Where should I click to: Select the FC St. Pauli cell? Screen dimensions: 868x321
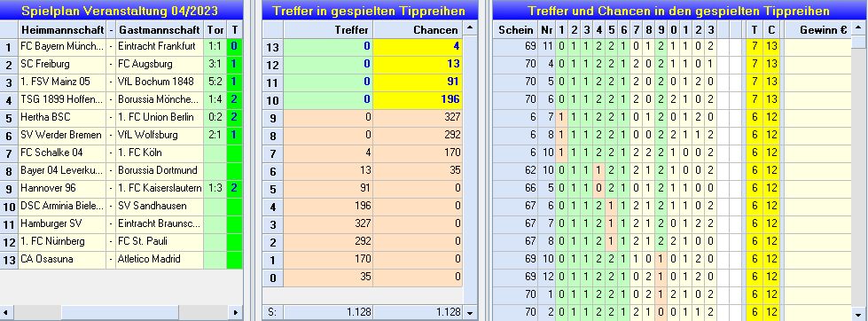(160, 242)
